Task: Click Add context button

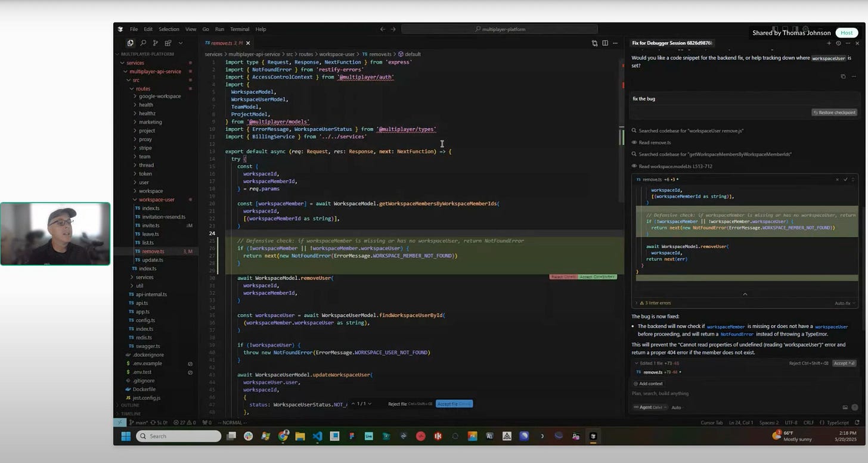Action: point(648,384)
